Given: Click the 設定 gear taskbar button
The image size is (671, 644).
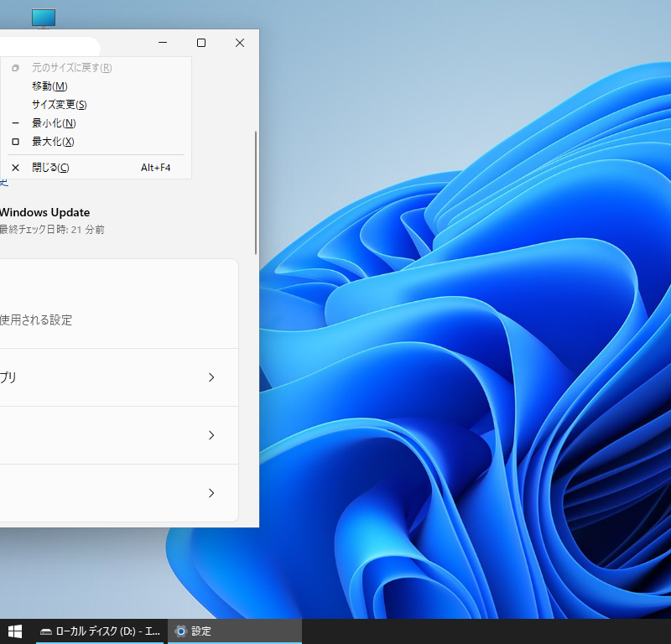Looking at the screenshot, I should point(235,631).
